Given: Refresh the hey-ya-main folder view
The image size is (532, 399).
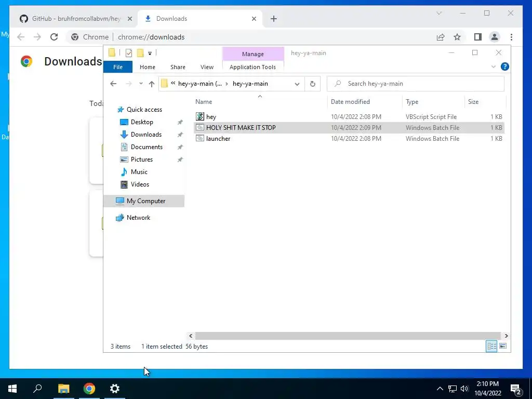Looking at the screenshot, I should 312,84.
